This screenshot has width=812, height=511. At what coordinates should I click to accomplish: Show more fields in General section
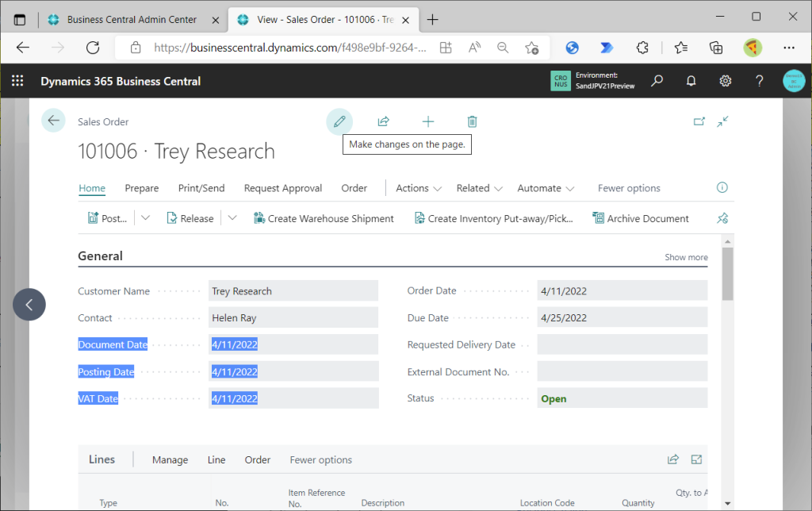(686, 257)
